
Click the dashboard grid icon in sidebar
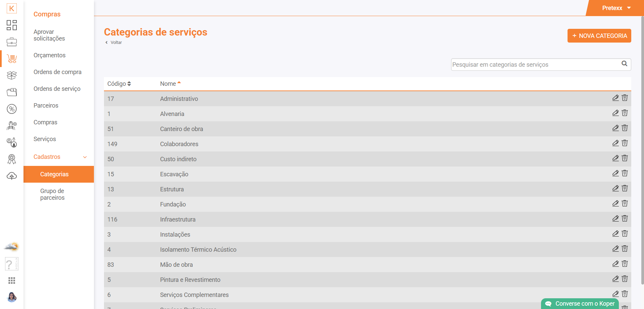(12, 25)
